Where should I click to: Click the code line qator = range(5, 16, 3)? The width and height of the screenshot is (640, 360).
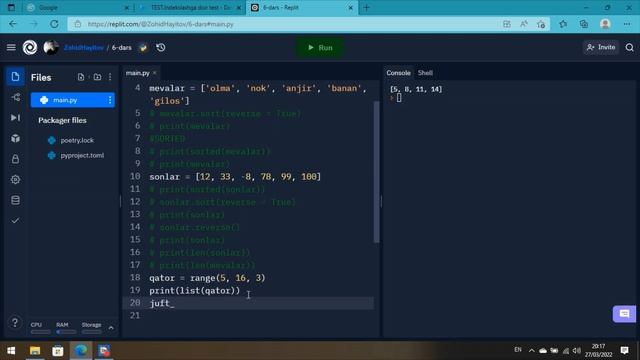tap(207, 278)
